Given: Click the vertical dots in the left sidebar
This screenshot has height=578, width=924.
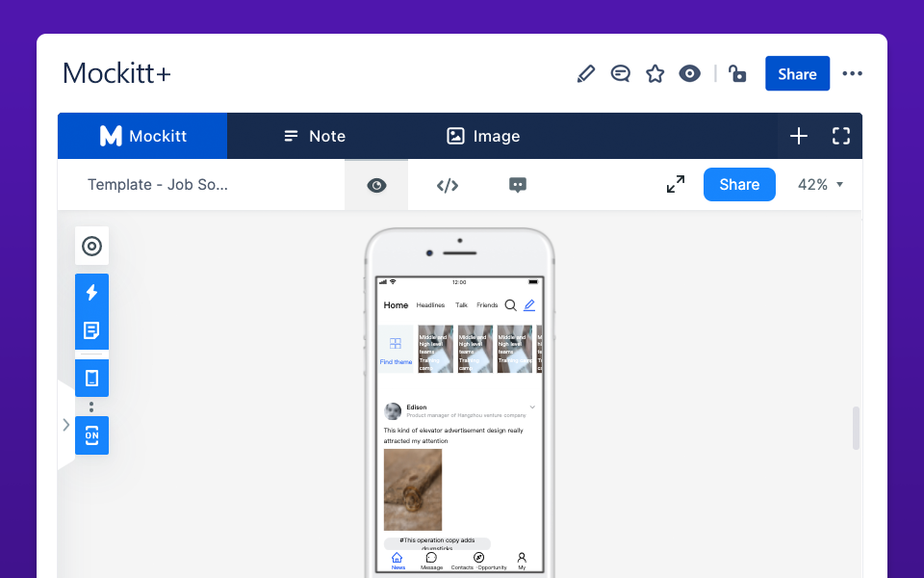Looking at the screenshot, I should [x=91, y=407].
